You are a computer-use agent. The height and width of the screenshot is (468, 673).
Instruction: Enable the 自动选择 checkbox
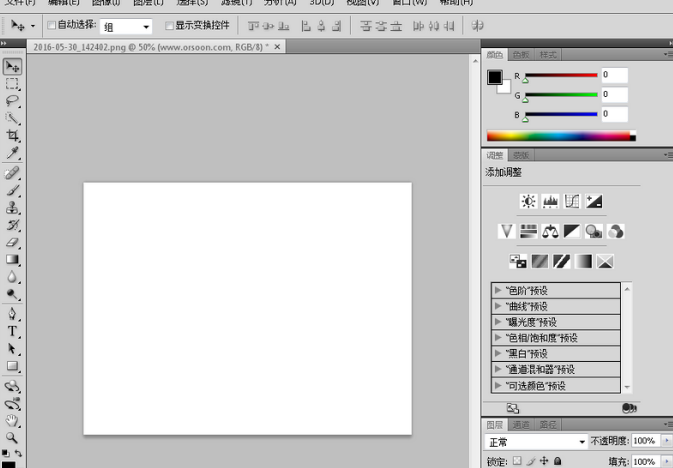click(x=52, y=25)
